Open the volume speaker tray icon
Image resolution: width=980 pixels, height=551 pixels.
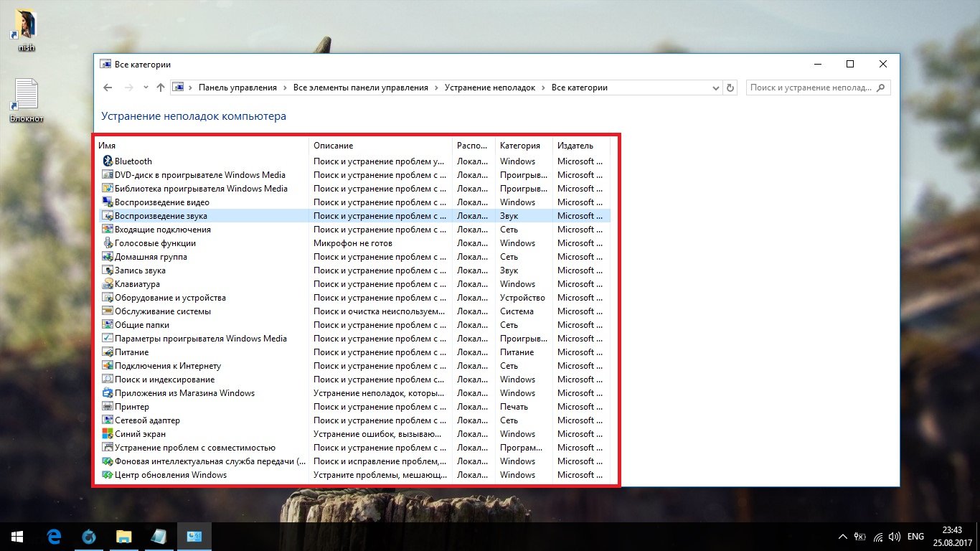click(x=894, y=537)
